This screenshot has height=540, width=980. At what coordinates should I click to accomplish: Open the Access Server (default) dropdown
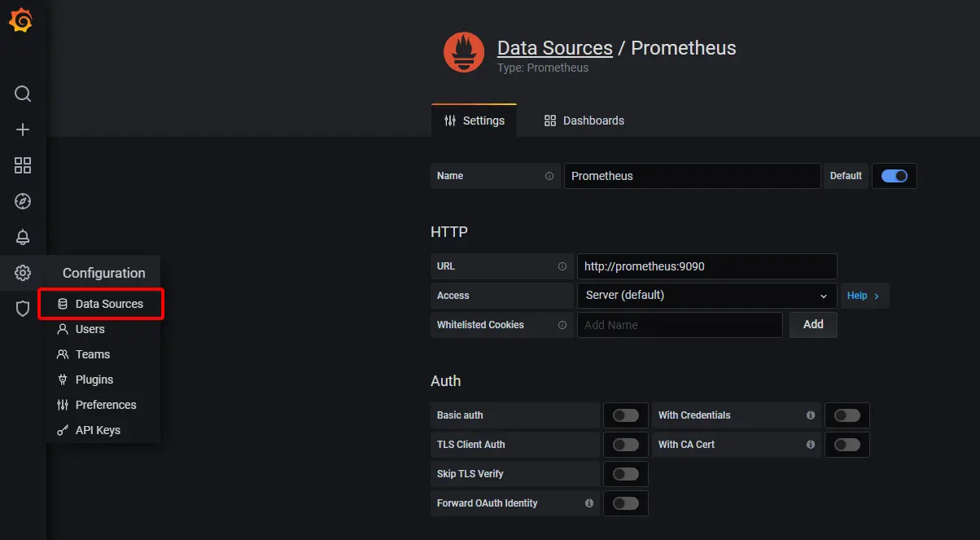[x=707, y=296]
